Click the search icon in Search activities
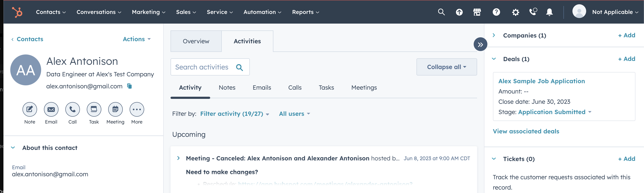644x193 pixels. point(239,67)
